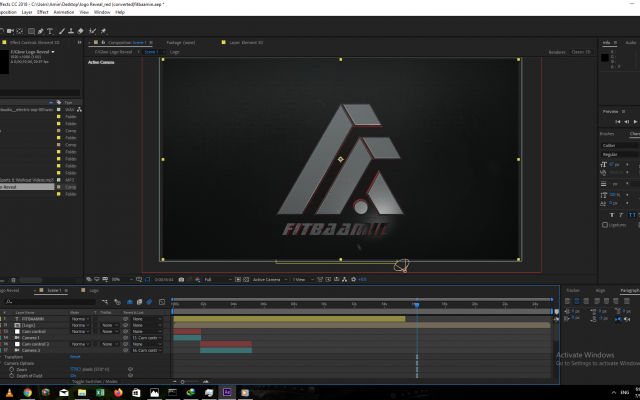
Task: Select Camera 3 layer in timeline
Action: (x=31, y=350)
